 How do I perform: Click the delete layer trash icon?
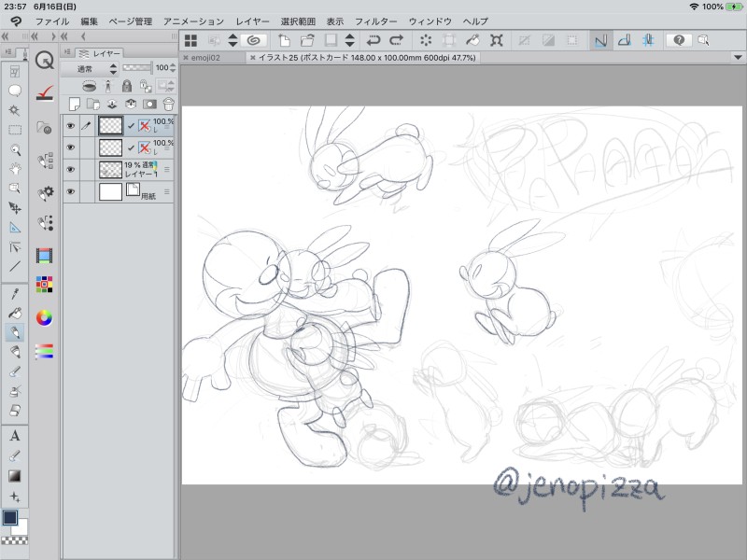point(169,104)
